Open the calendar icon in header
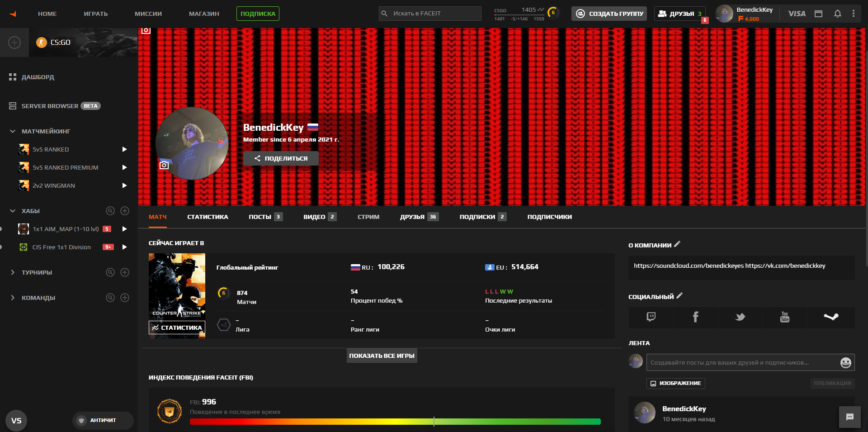Image resolution: width=868 pixels, height=432 pixels. point(818,14)
